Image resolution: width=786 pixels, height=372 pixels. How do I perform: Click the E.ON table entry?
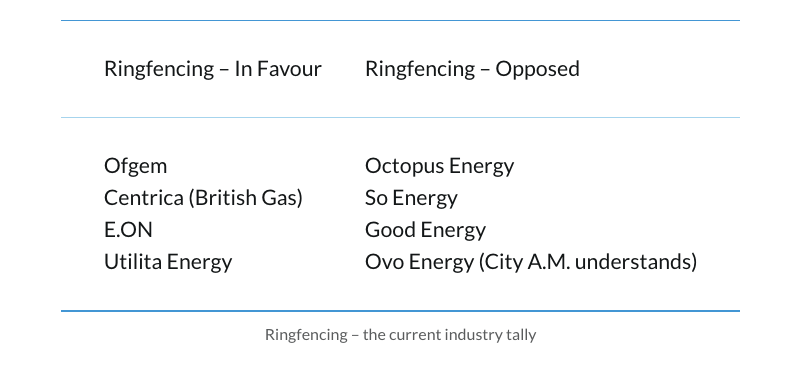pos(128,230)
